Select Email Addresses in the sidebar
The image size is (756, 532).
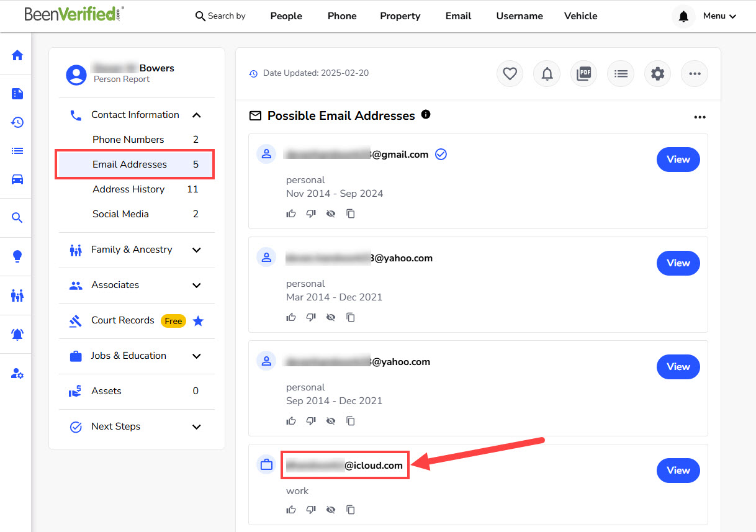point(135,165)
